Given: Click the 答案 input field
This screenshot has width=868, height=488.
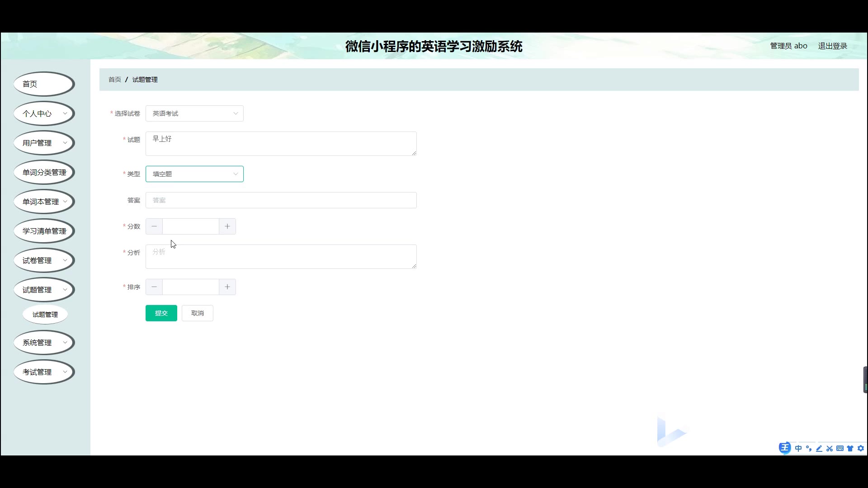Looking at the screenshot, I should point(281,200).
